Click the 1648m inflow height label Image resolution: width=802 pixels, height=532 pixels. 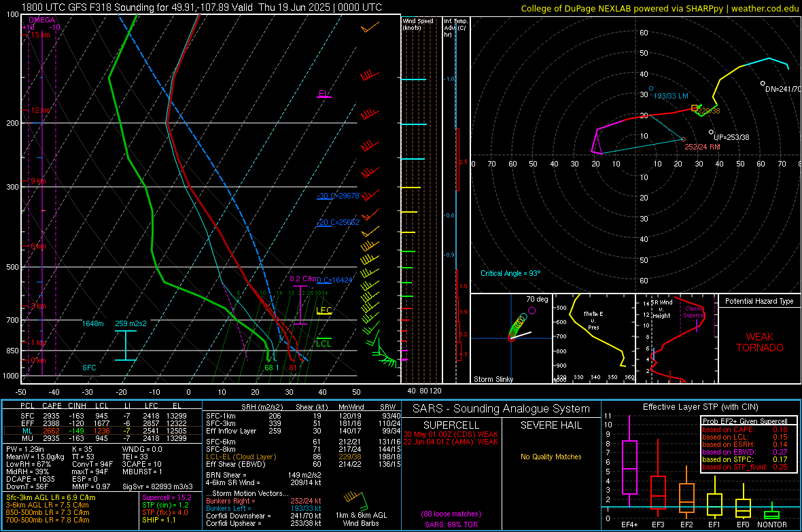92,323
